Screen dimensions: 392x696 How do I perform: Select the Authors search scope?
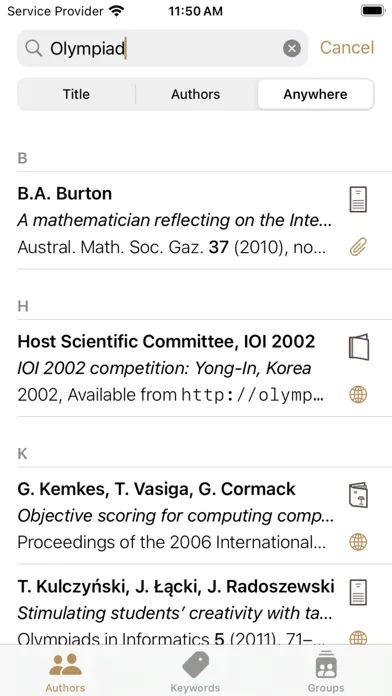click(196, 94)
